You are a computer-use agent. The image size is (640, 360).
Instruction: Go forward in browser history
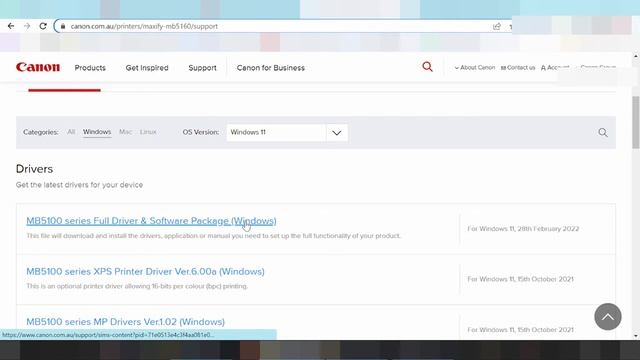click(27, 26)
